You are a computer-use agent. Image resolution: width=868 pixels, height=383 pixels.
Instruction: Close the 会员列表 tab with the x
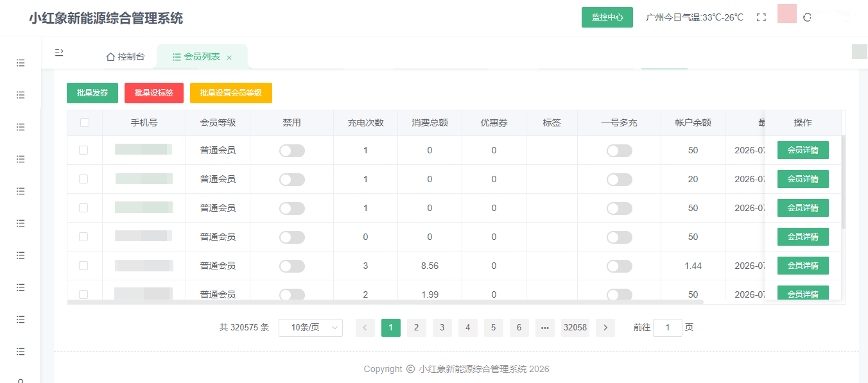(x=229, y=58)
